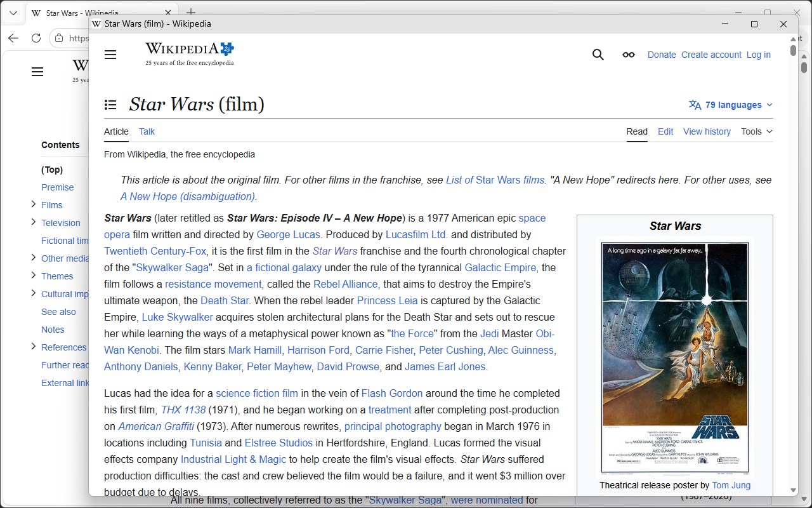Click the Create account link
812x508 pixels.
click(x=711, y=55)
